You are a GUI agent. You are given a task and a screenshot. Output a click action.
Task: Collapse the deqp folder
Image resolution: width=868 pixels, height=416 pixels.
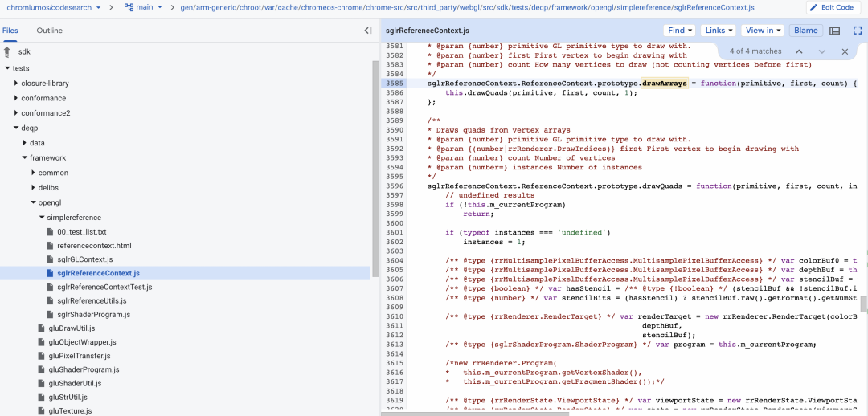pos(16,128)
